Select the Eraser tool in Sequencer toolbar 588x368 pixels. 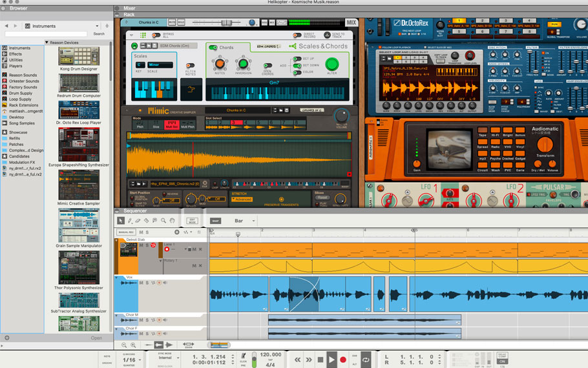point(138,221)
